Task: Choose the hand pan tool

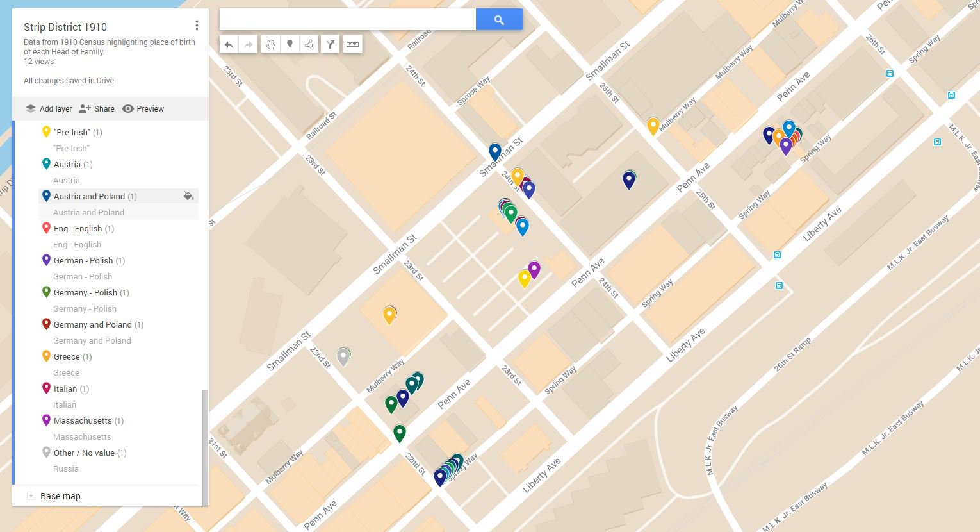Action: coord(270,44)
